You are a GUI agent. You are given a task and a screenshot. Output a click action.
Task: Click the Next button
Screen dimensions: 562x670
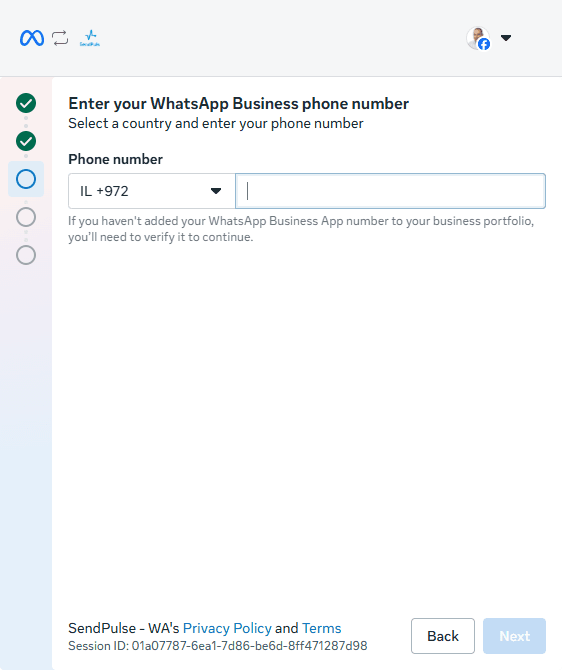click(x=515, y=636)
